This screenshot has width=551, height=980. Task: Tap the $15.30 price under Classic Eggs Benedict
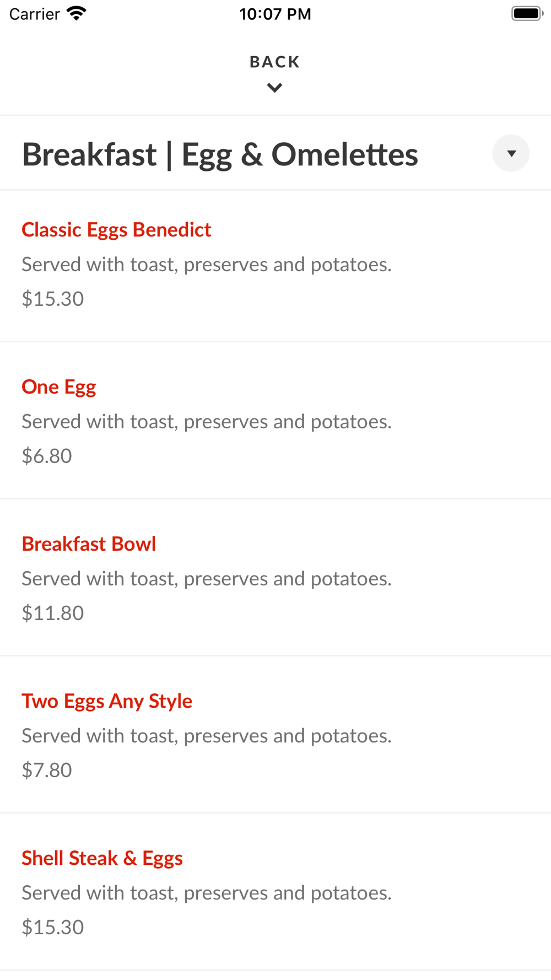53,299
